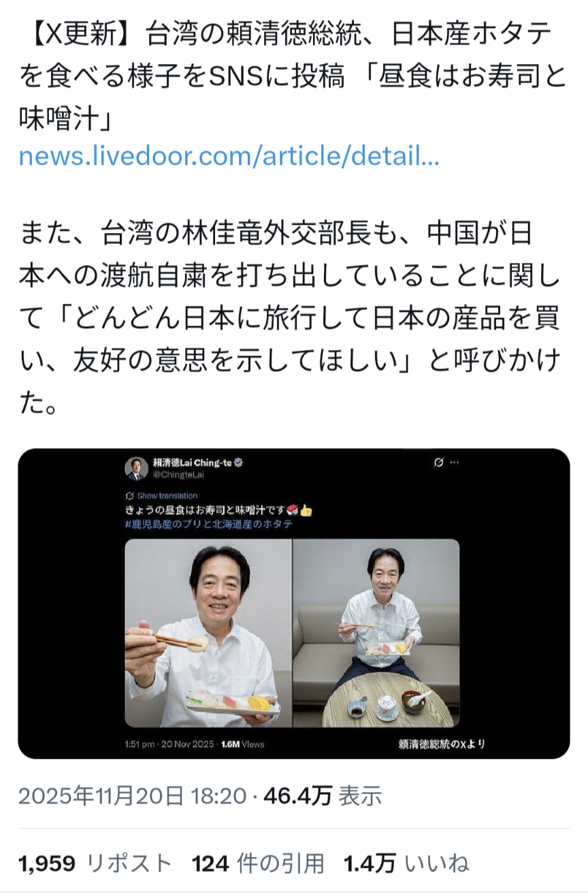This screenshot has height=895, width=588.
Task: Open the 124 件の引用 quotes list
Action: pyautogui.click(x=259, y=864)
